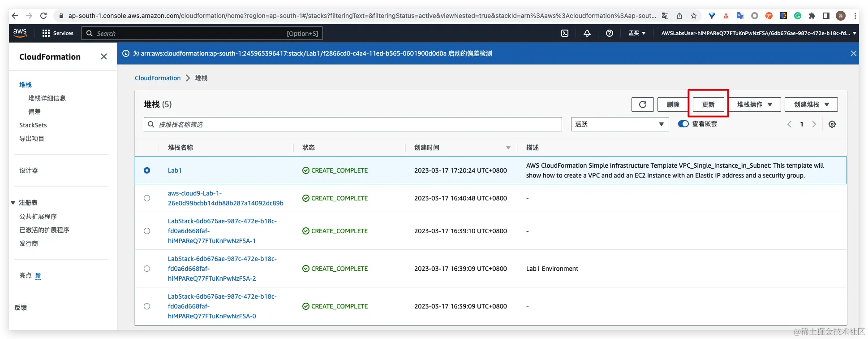Click the AWS top Search box
The height and width of the screenshot is (339, 868).
tap(202, 33)
